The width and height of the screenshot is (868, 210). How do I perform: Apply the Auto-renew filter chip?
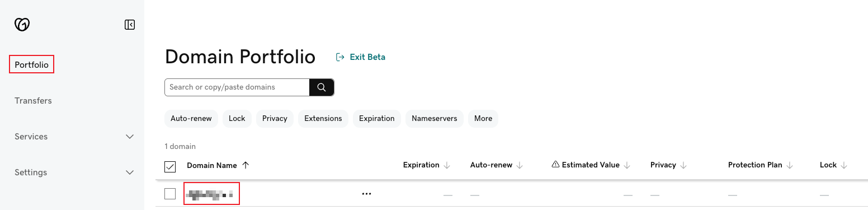click(x=191, y=119)
